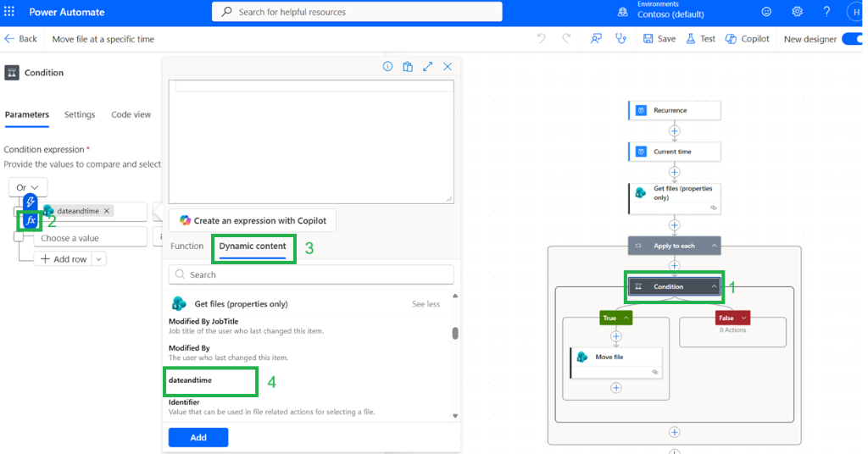Open the send feedback person icon
The image size is (868, 454).
596,39
